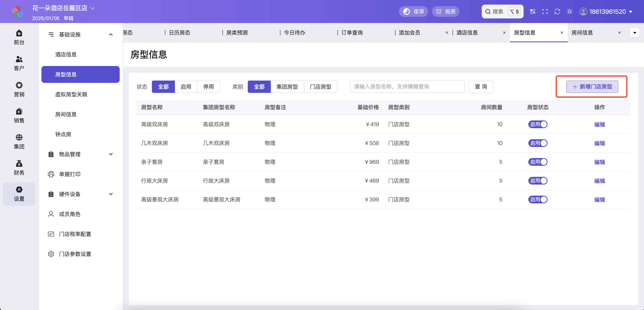Open the tab list dropdown arrow
The image size is (644, 310).
click(x=634, y=33)
